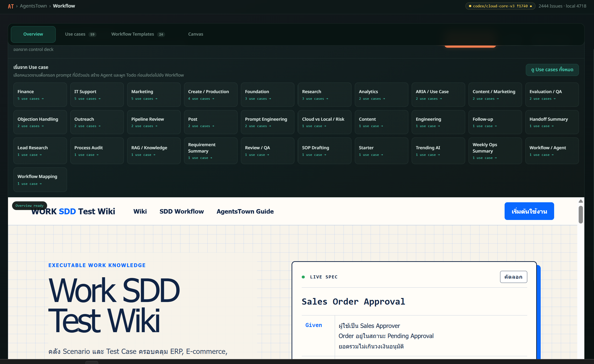Choose the Foundation category card
Viewport: 594px width, 364px height.
pos(268,95)
